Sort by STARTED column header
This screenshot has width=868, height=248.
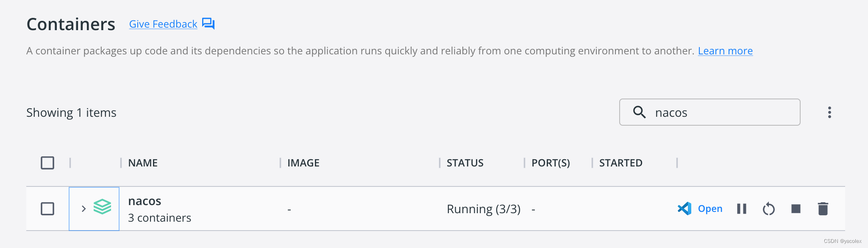(x=620, y=163)
